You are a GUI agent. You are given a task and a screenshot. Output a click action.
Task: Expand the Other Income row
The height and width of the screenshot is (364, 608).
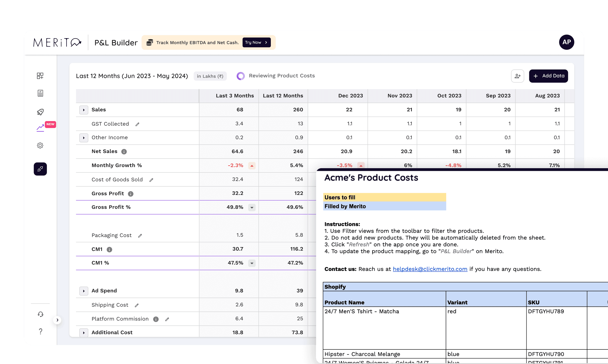[84, 138]
